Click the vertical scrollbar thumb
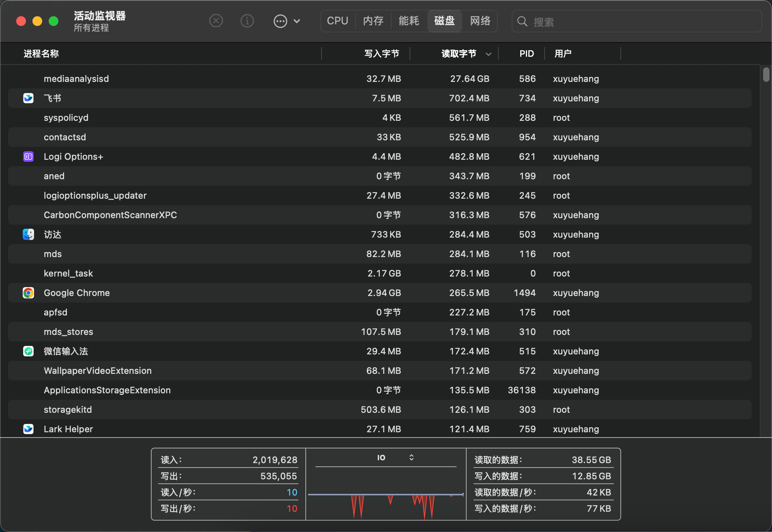 coord(766,75)
